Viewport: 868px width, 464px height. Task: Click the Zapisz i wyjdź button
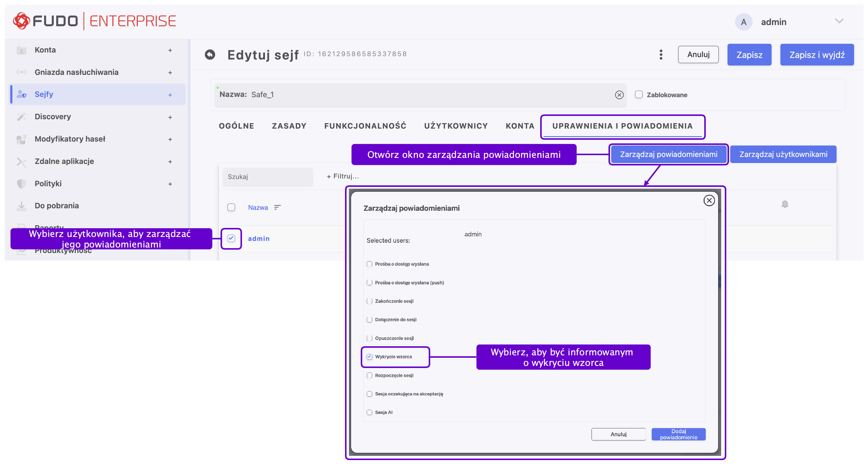pyautogui.click(x=817, y=55)
